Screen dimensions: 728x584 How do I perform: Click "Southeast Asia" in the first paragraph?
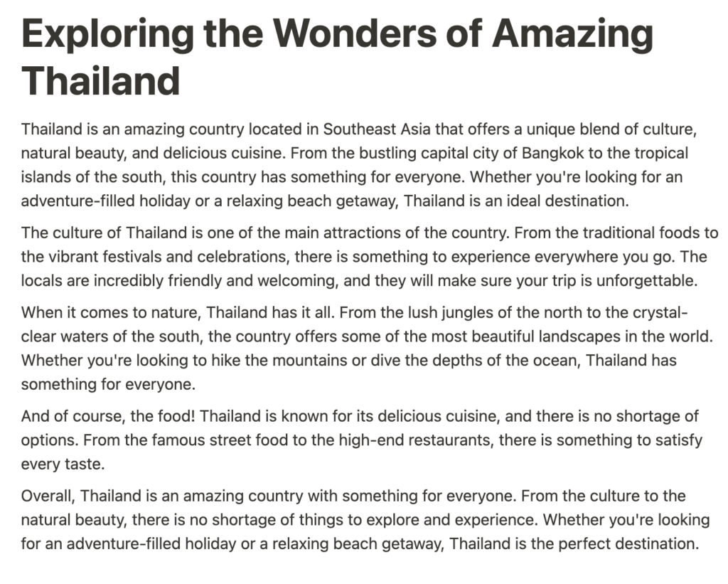pos(377,129)
